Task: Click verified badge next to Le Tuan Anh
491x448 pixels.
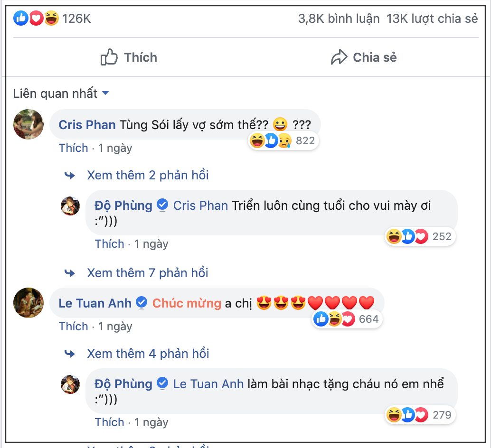Action: point(142,302)
